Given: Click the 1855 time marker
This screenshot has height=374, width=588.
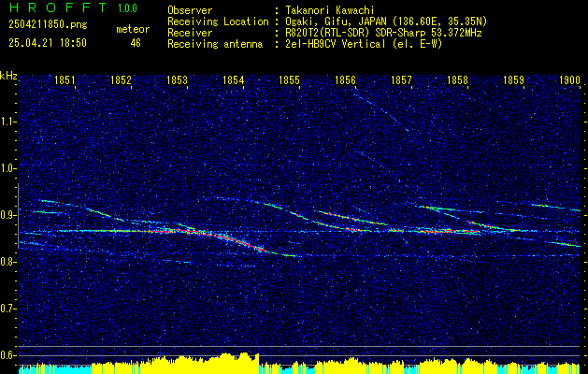Looking at the screenshot, I should point(290,80).
